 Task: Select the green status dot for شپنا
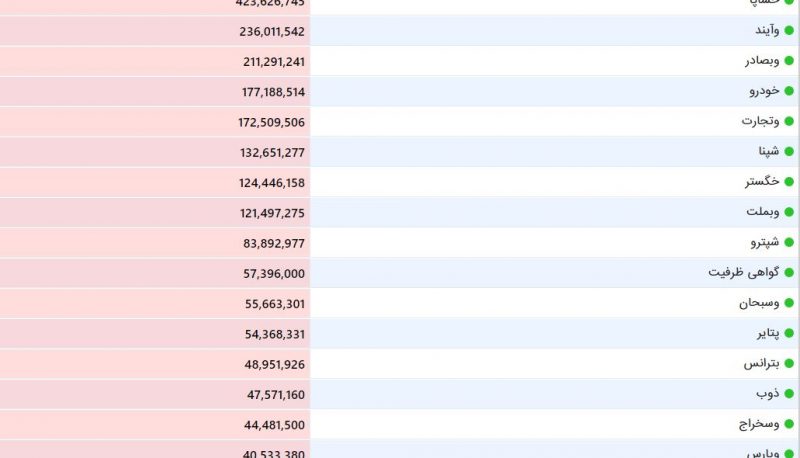789,151
